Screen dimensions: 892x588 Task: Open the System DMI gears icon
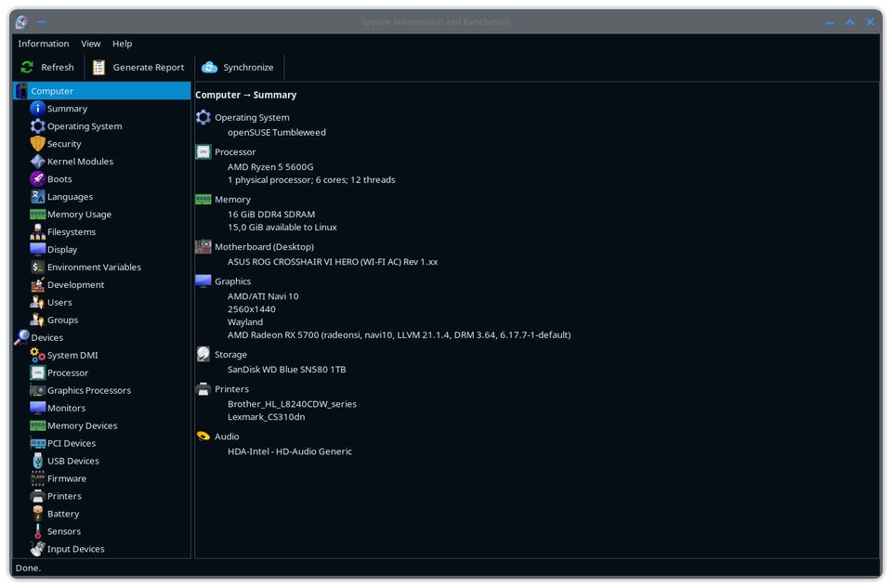[37, 355]
